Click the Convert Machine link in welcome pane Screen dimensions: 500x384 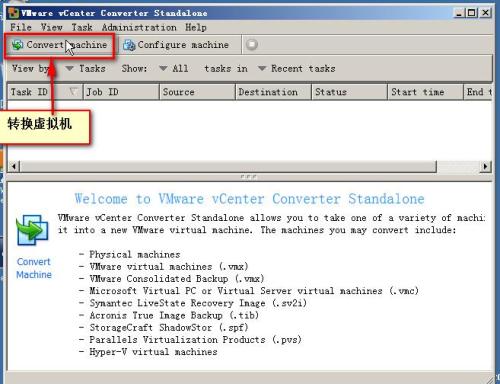pyautogui.click(x=34, y=268)
